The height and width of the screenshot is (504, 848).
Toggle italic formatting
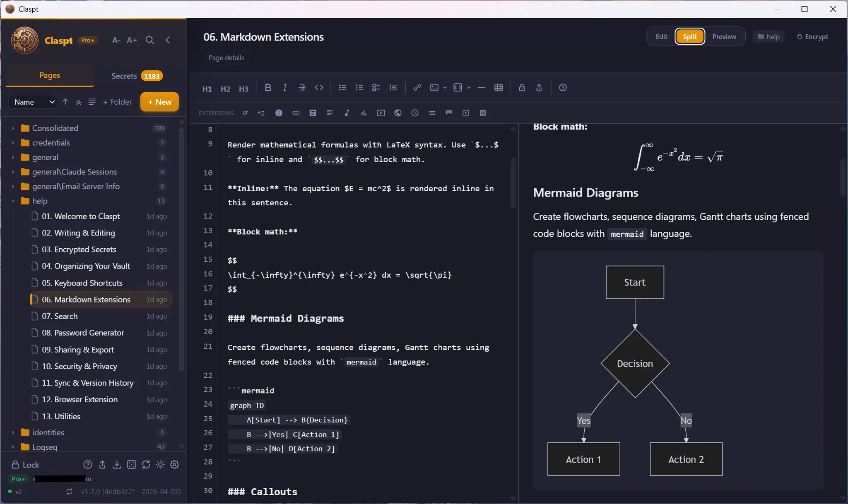tap(285, 88)
